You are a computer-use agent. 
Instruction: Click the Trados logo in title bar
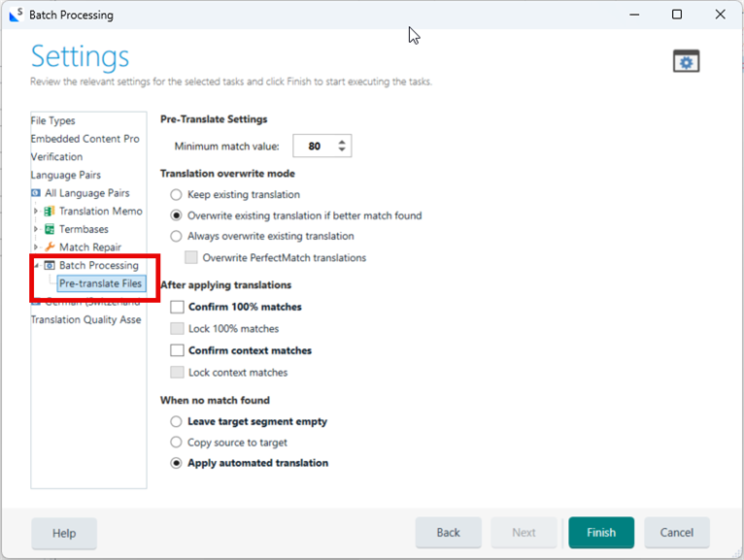tap(16, 15)
